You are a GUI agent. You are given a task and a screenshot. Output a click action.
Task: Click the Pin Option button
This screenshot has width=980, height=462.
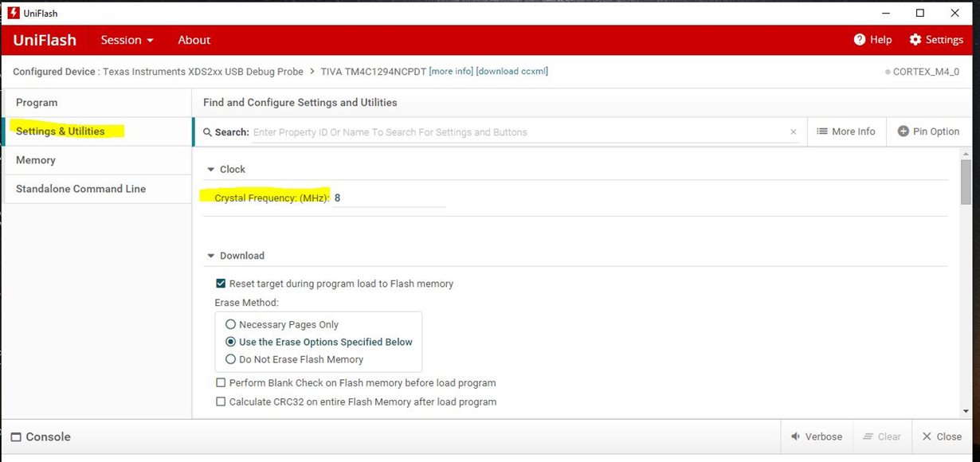(x=928, y=131)
